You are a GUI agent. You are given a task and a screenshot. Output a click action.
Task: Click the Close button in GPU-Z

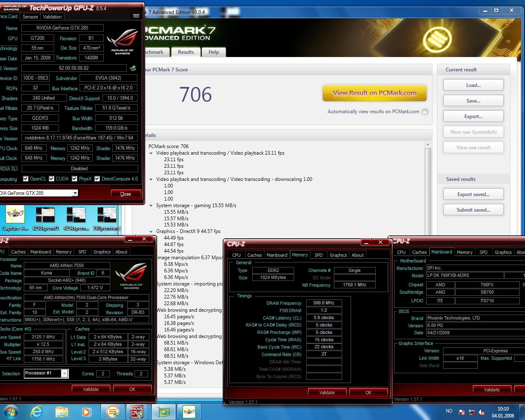(126, 194)
